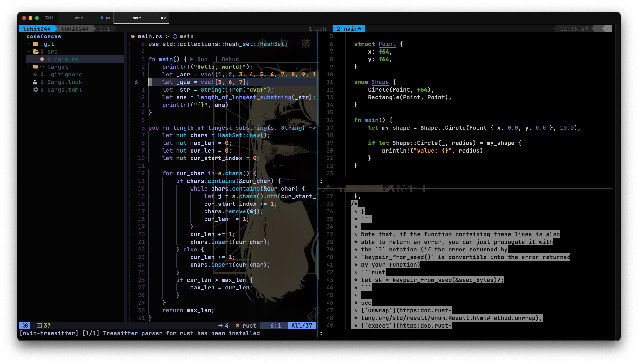Viewport: 638px width, 364px height.
Task: Click the ignored-status circle icon beside target
Action: (x=42, y=67)
